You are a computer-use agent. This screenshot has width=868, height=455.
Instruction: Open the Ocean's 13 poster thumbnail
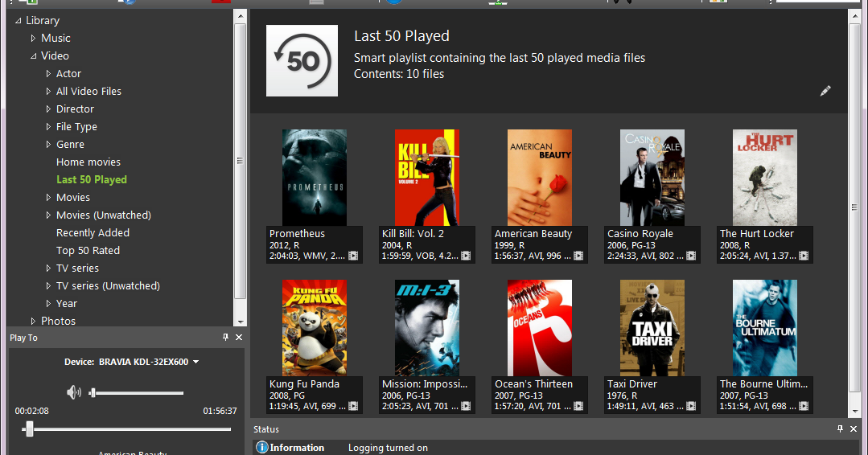(540, 328)
